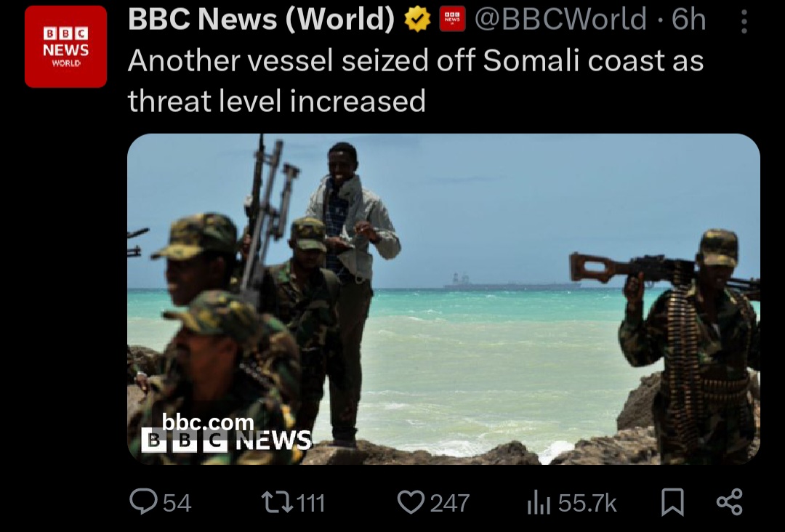Click the reply speech bubble icon
This screenshot has height=532, width=785.
[144, 501]
